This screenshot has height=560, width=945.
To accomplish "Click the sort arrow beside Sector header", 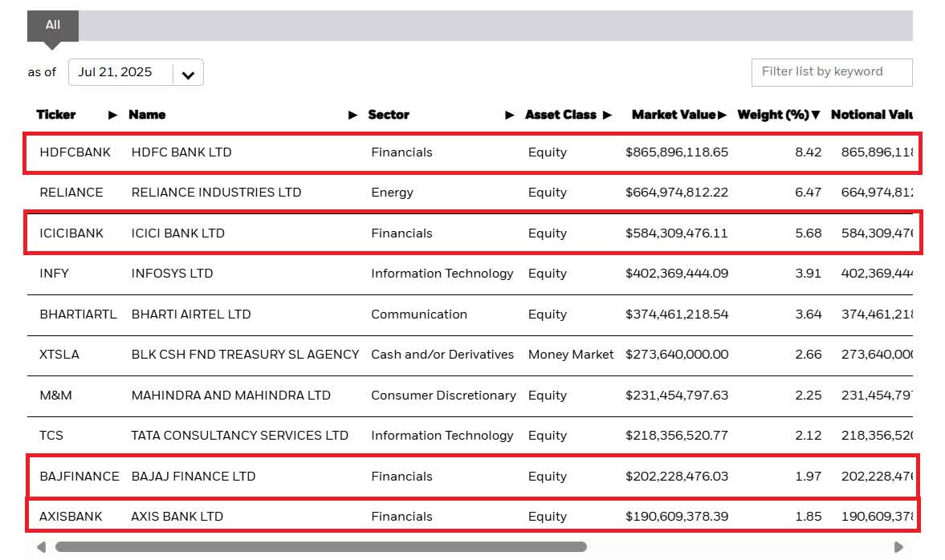I will [x=509, y=116].
